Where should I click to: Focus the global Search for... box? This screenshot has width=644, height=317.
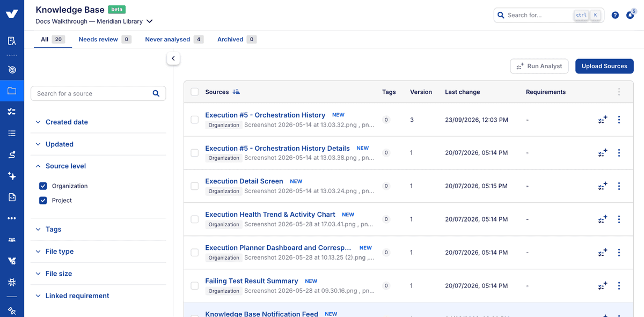coord(549,15)
